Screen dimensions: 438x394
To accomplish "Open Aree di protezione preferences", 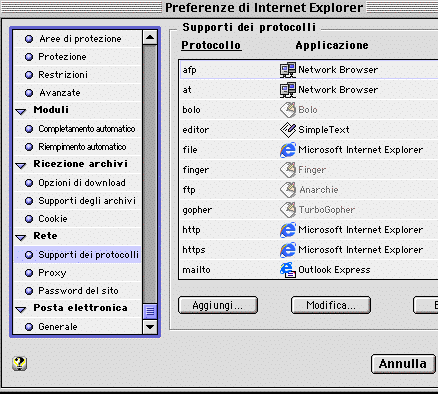I will (x=78, y=39).
